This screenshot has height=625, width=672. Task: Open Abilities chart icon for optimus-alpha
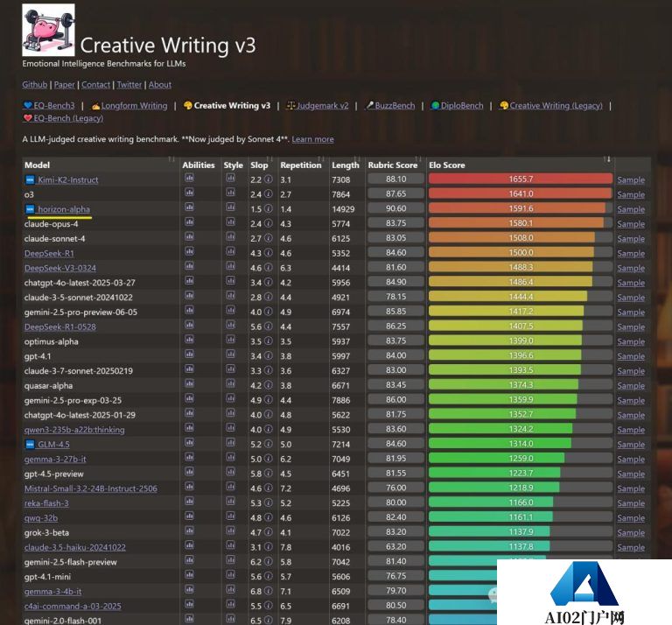(x=189, y=340)
